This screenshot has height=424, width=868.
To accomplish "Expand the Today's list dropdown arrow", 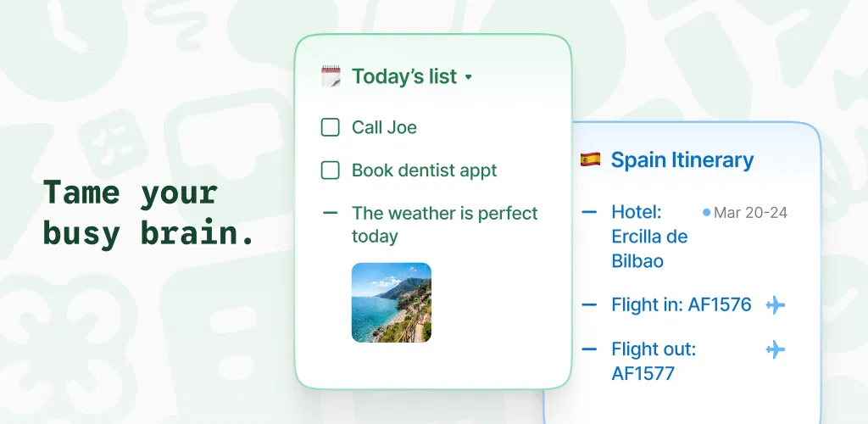I will coord(468,77).
